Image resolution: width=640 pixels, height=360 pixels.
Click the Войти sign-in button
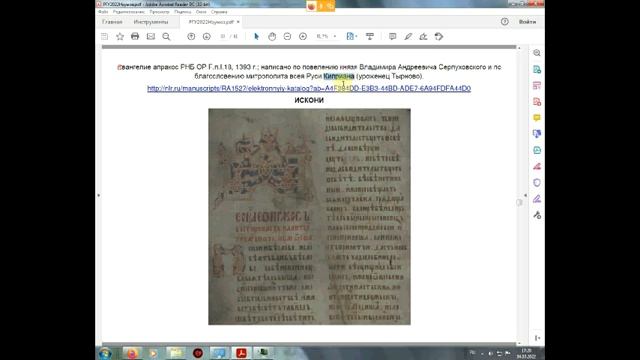tap(527, 22)
